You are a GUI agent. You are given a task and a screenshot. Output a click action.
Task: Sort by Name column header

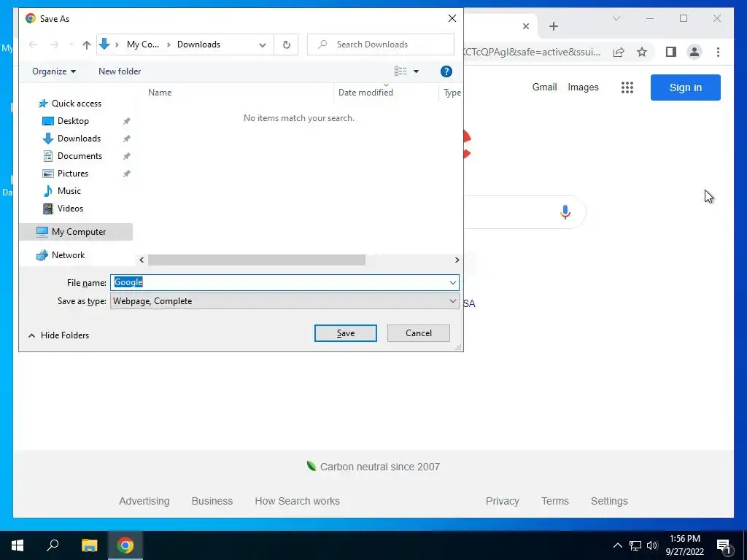(160, 93)
